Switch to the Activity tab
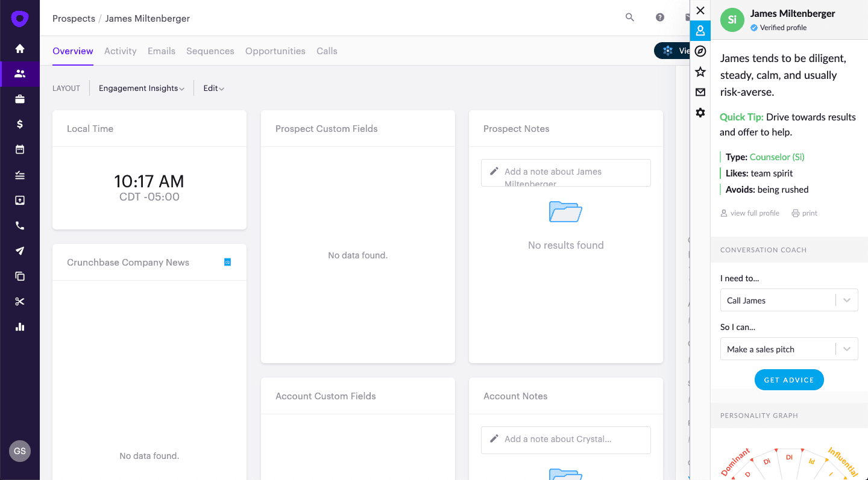Screen dimensions: 868x480 coord(121,51)
